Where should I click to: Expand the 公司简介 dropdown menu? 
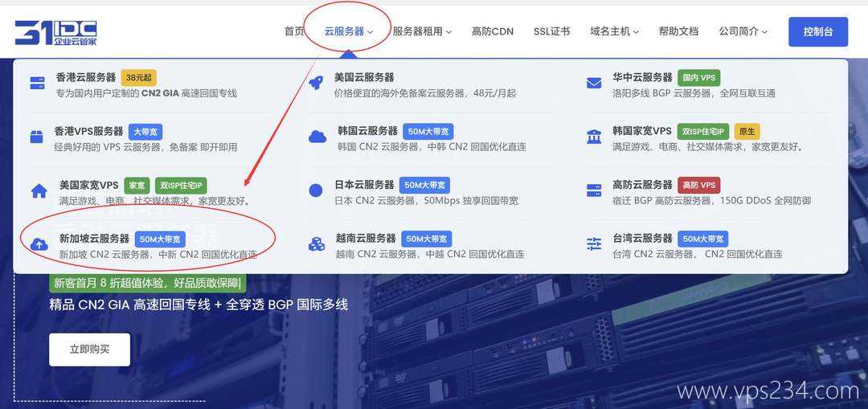(x=743, y=31)
